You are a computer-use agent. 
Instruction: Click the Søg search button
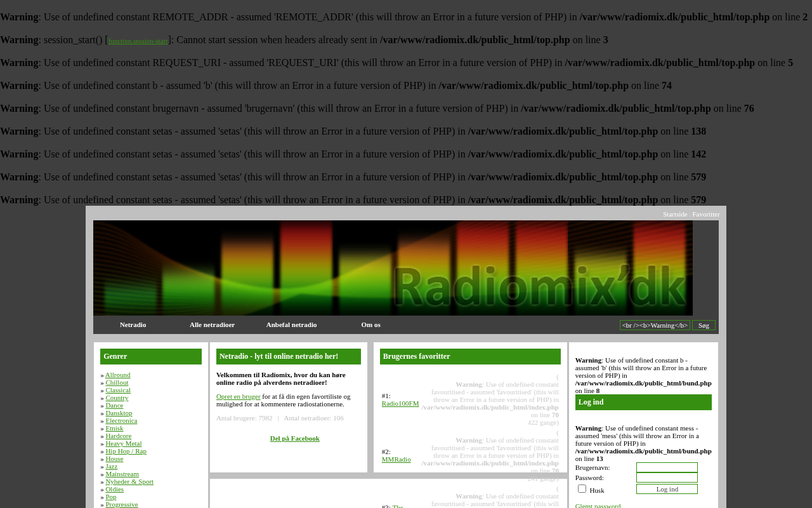click(704, 325)
